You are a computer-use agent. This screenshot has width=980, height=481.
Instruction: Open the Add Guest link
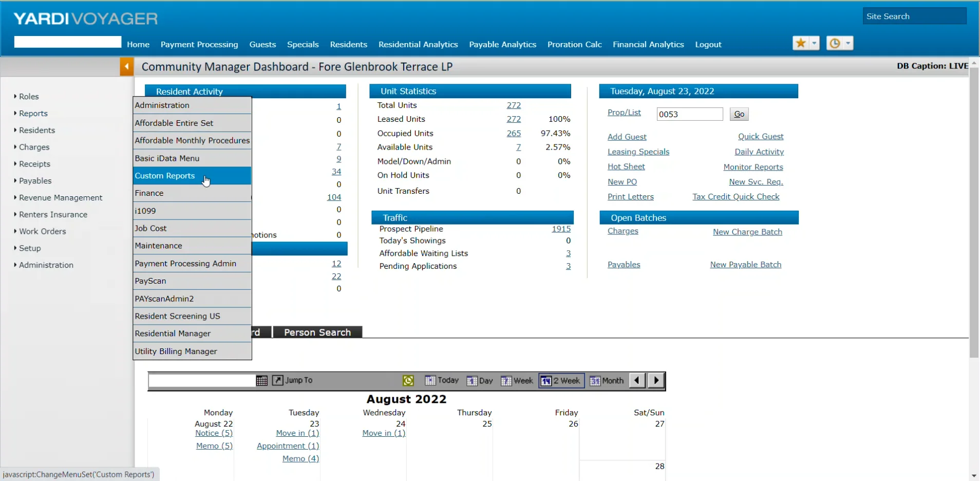point(627,137)
